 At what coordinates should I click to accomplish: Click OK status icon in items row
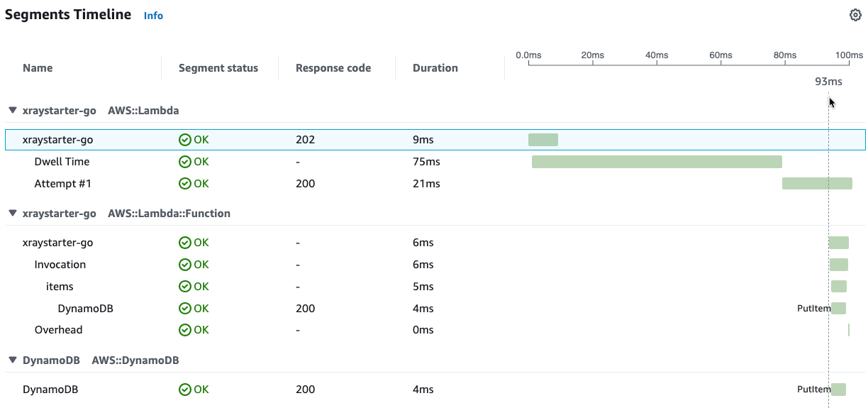pyautogui.click(x=185, y=287)
